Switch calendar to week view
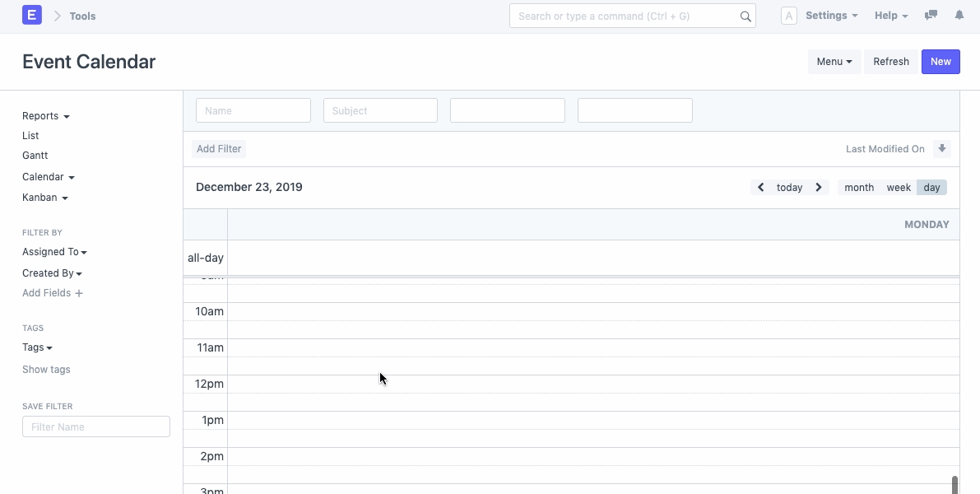This screenshot has height=494, width=980. pos(899,188)
